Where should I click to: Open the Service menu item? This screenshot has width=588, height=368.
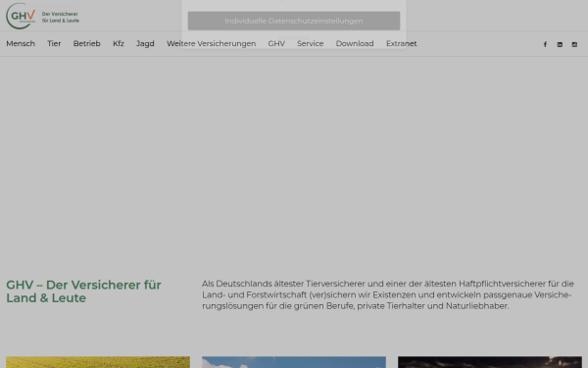(310, 43)
